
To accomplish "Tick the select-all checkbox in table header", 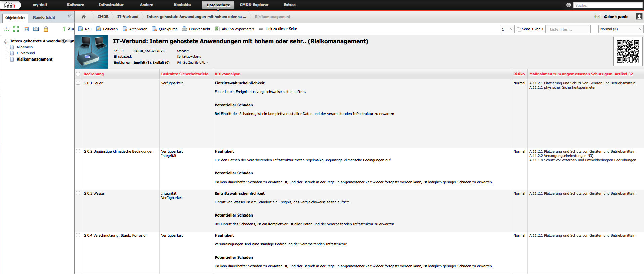I will coord(78,74).
